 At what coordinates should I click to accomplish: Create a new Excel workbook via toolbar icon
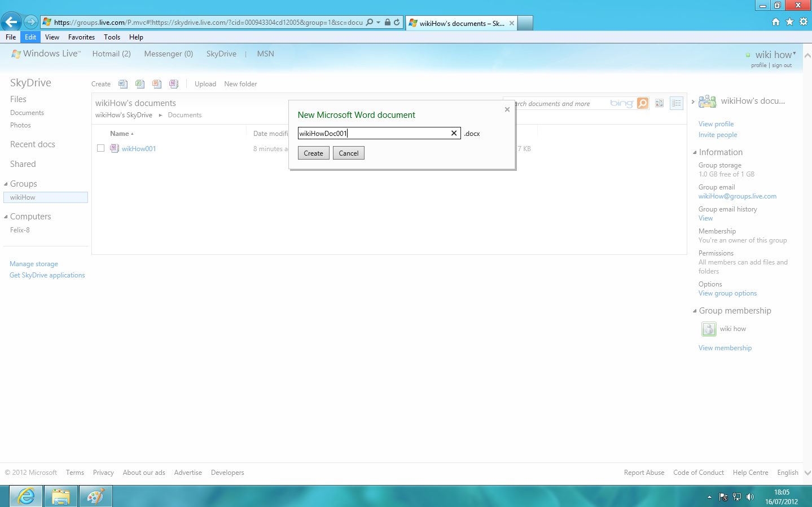click(140, 84)
